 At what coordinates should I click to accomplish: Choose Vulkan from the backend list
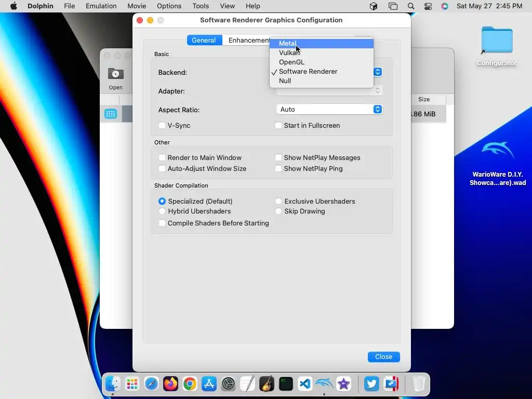[321, 52]
